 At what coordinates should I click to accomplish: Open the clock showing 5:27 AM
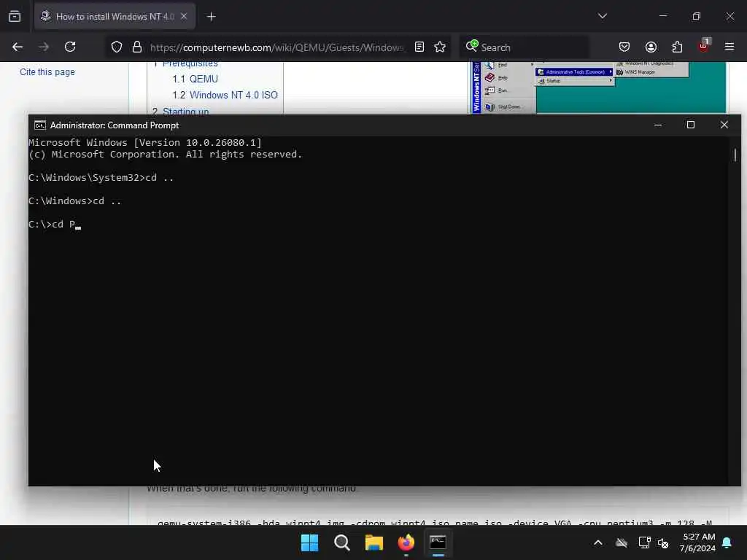[698, 542]
